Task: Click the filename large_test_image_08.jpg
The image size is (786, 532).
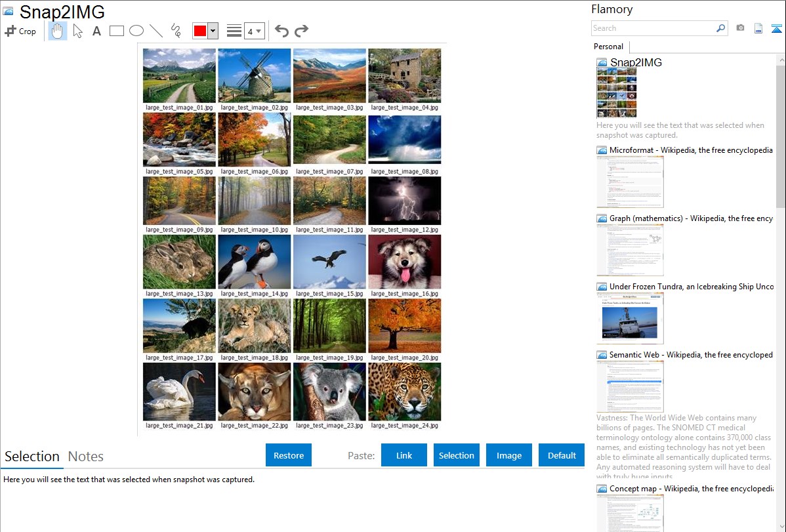Action: [405, 171]
